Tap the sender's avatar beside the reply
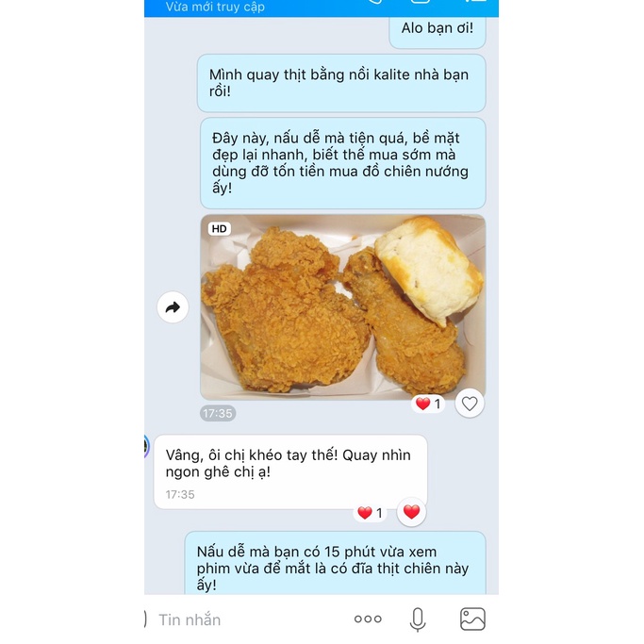Image resolution: width=644 pixels, height=644 pixels. (x=146, y=446)
